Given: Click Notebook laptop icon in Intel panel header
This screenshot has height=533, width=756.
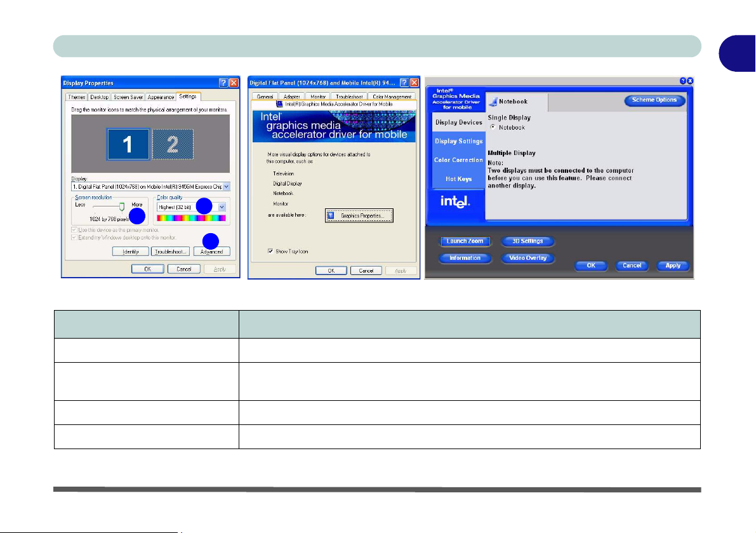Looking at the screenshot, I should click(493, 101).
